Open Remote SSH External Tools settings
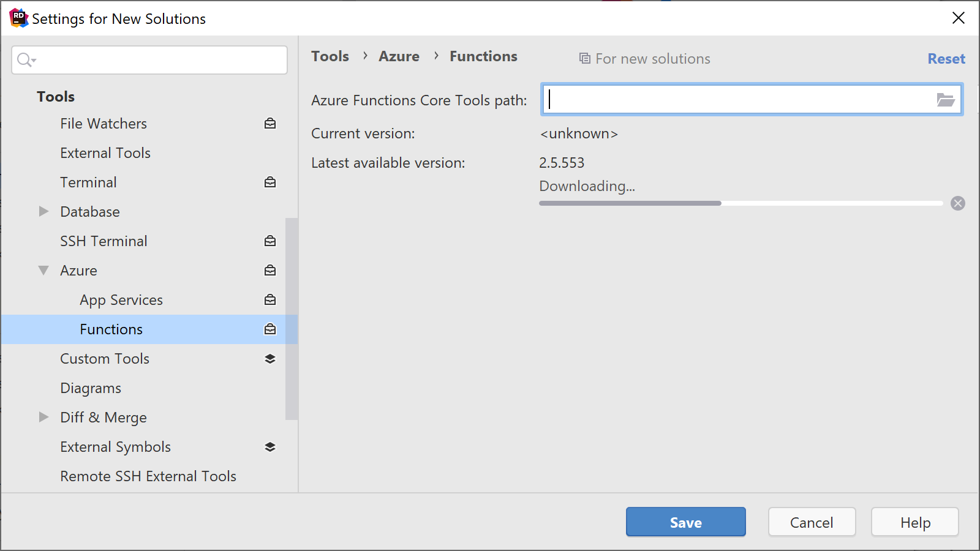 click(x=149, y=476)
